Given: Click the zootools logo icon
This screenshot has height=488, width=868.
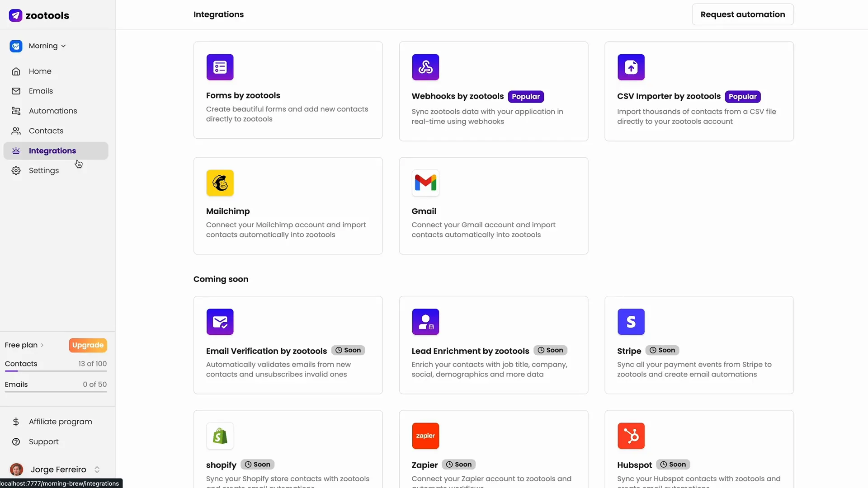Looking at the screenshot, I should tap(15, 15).
